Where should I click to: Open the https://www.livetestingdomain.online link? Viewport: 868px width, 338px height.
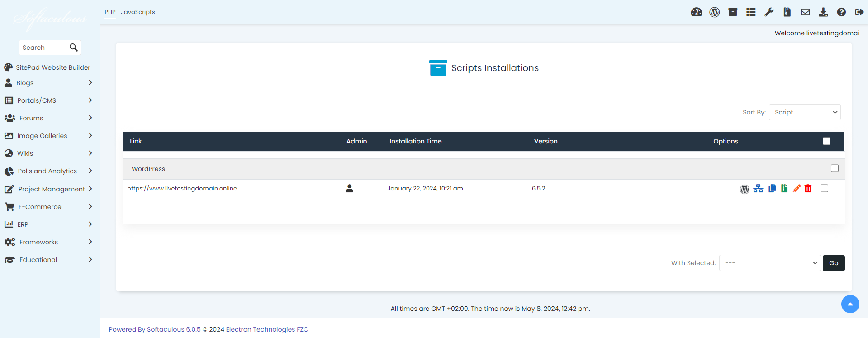click(x=182, y=189)
